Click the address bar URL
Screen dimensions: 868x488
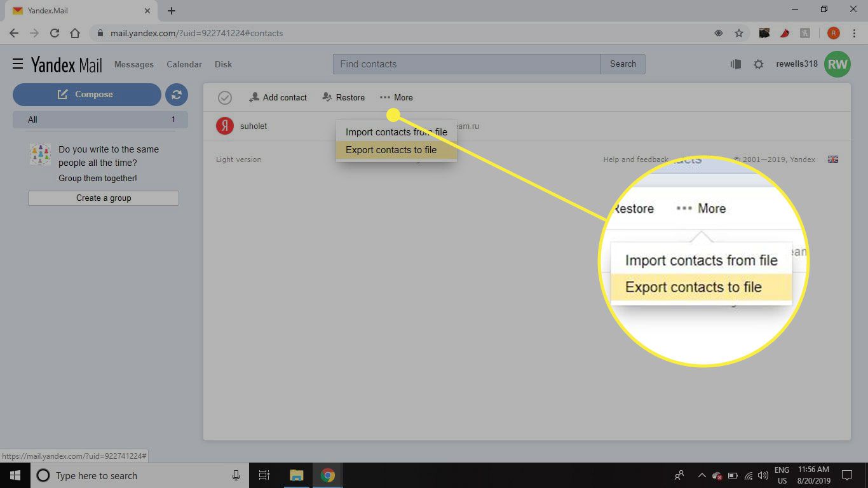click(196, 33)
